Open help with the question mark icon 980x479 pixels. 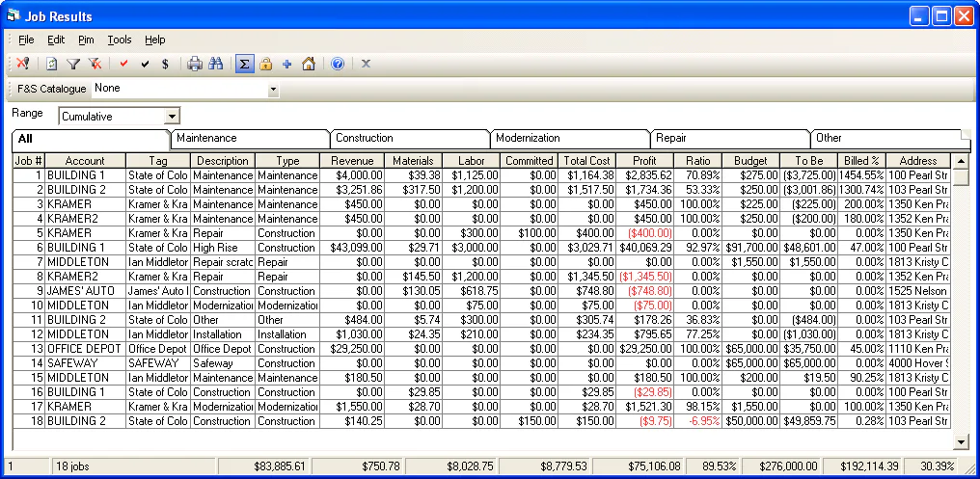coord(338,64)
